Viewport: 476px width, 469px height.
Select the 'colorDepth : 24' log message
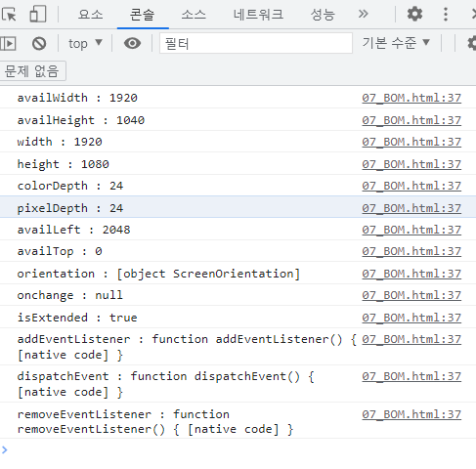pos(70,186)
